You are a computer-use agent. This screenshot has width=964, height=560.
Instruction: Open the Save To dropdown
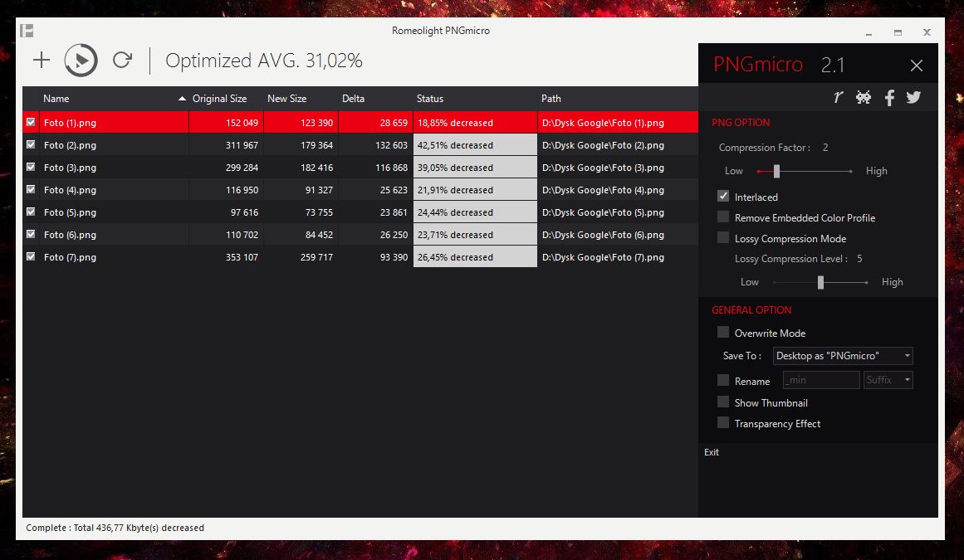click(x=842, y=356)
